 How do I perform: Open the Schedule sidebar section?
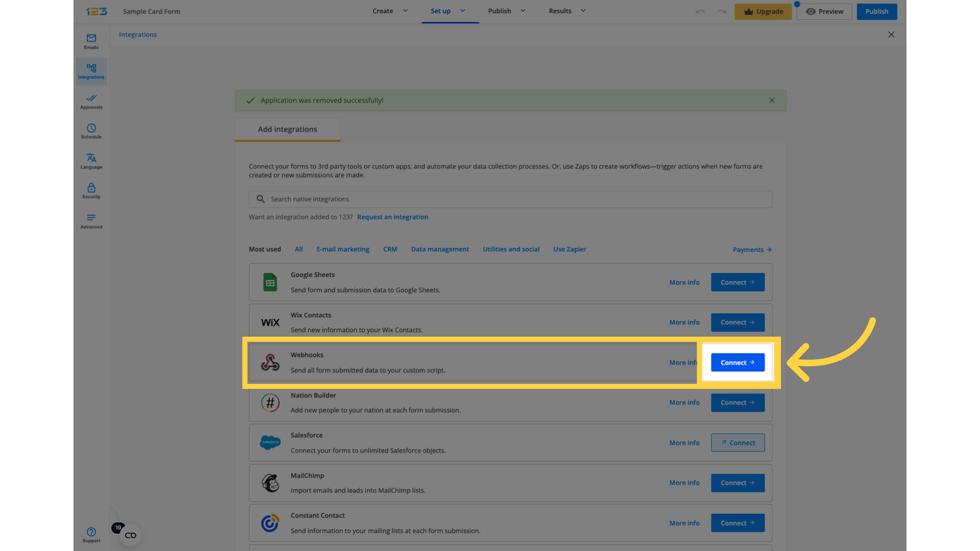(x=91, y=131)
